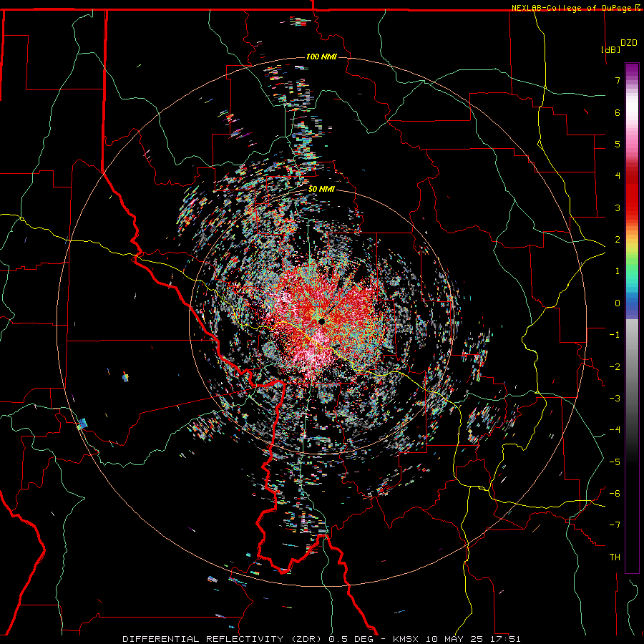Click the 6 value on the color scale
This screenshot has width=644, height=644.
(x=618, y=112)
